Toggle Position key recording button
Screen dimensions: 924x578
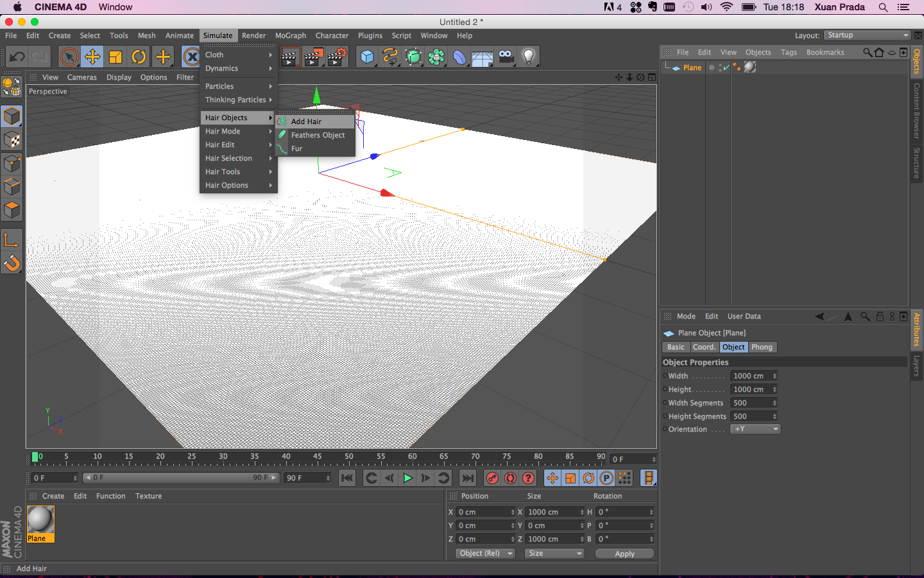[x=552, y=478]
